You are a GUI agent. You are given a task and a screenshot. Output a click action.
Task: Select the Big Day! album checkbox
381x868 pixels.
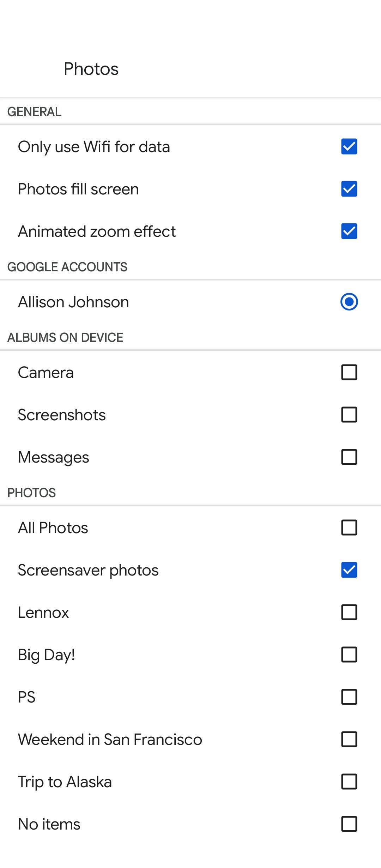click(349, 655)
